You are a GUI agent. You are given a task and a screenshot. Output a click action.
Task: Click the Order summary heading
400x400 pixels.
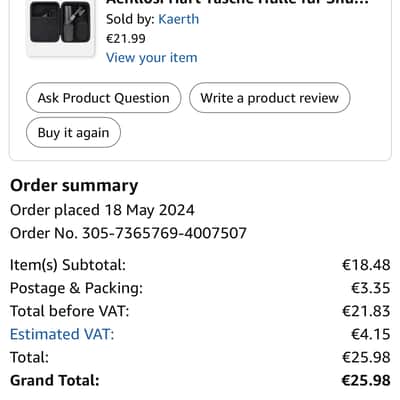pos(74,186)
